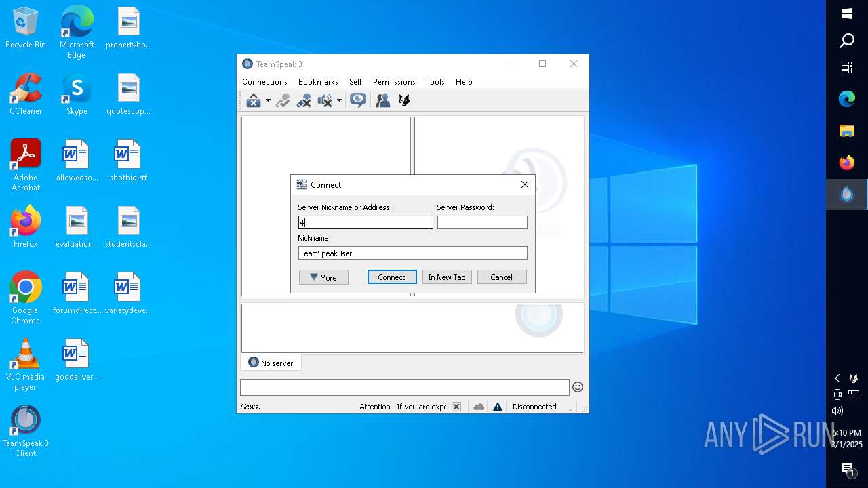Open Task View in taskbar
The width and height of the screenshot is (868, 488).
tap(847, 67)
